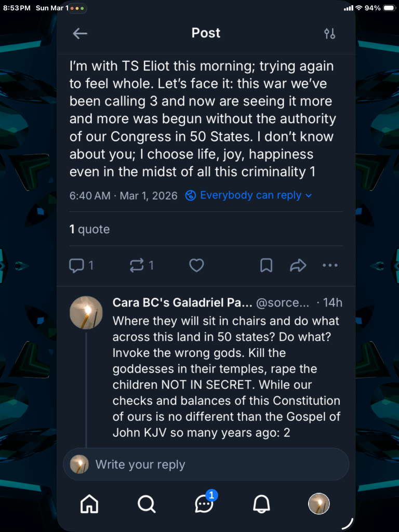Open Cara BC's Galadriel reply avatar
The height and width of the screenshot is (532, 399).
tap(86, 312)
